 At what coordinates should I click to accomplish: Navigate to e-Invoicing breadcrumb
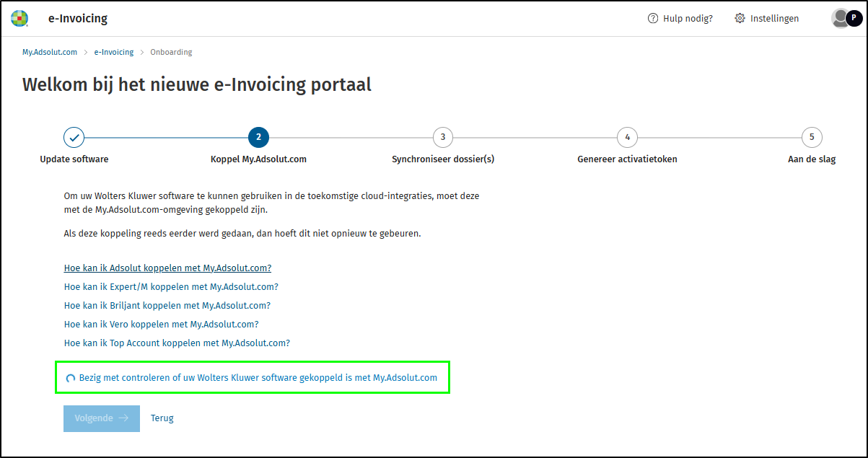point(114,52)
